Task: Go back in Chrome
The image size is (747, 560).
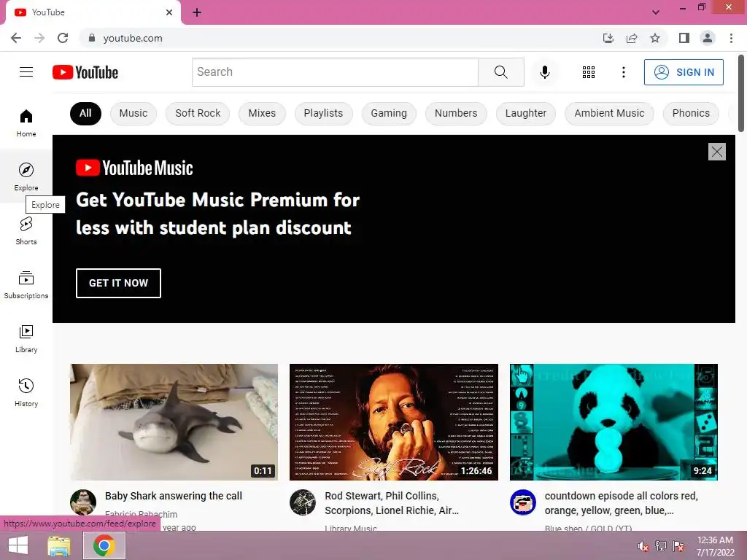Action: point(16,38)
